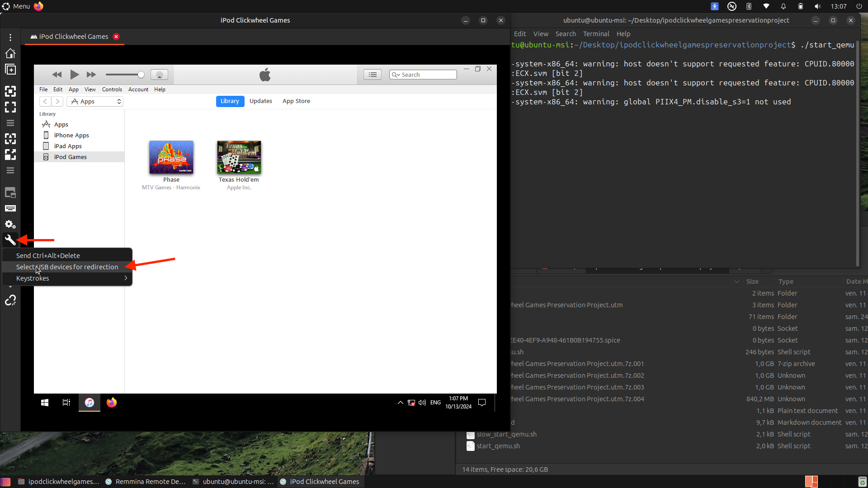
Task: Open Remmina preferences via the gear icon
Action: pos(10,225)
